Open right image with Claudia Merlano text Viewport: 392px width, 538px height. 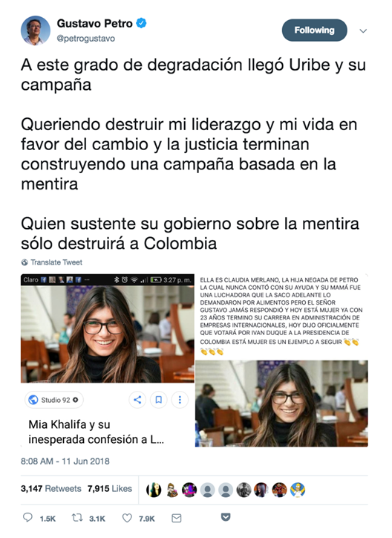pyautogui.click(x=281, y=360)
